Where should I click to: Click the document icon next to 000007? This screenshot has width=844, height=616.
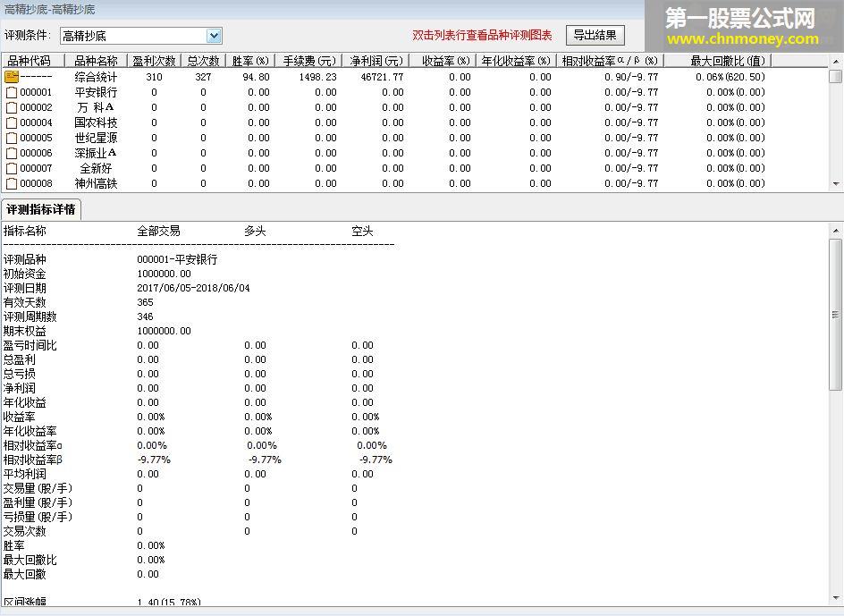coord(12,169)
